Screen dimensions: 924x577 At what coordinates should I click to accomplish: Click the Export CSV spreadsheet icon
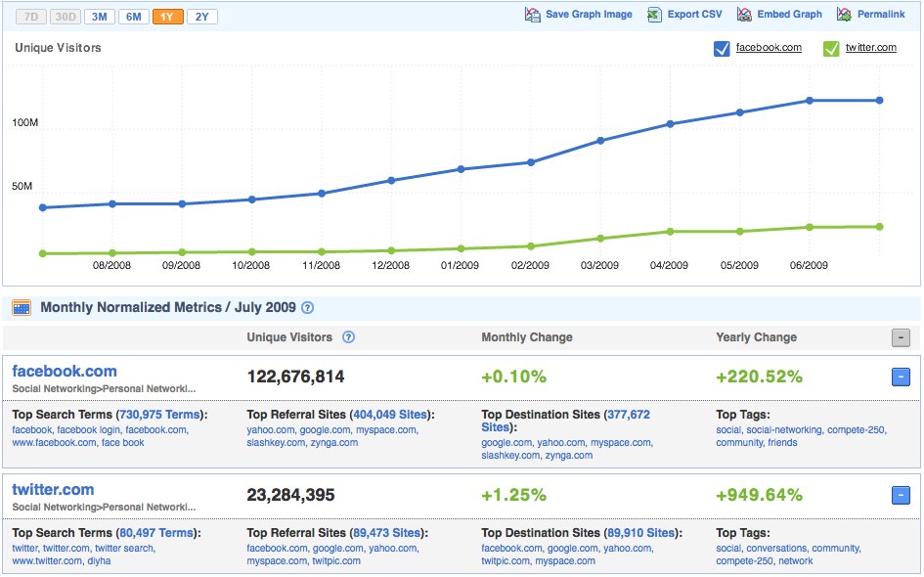pos(654,15)
